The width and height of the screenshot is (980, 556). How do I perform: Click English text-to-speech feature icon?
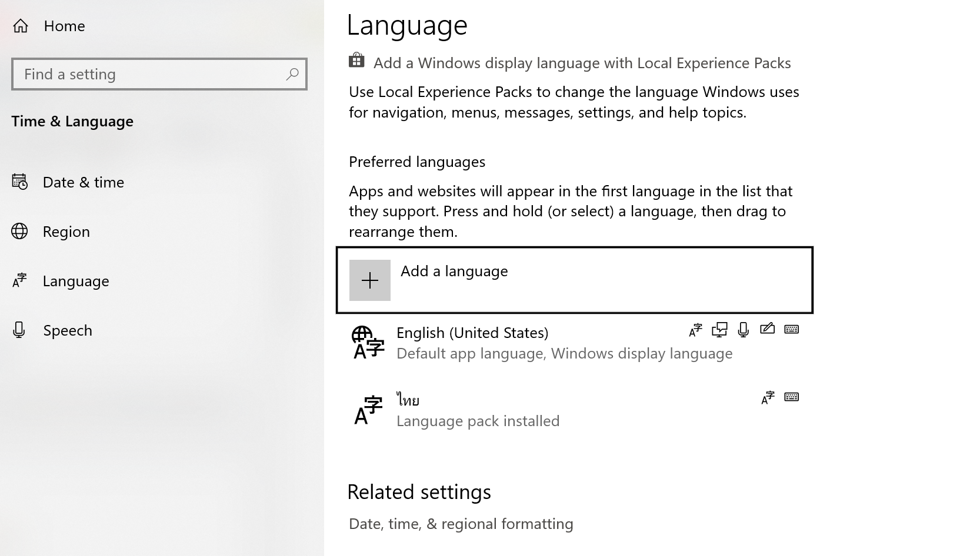coord(719,330)
